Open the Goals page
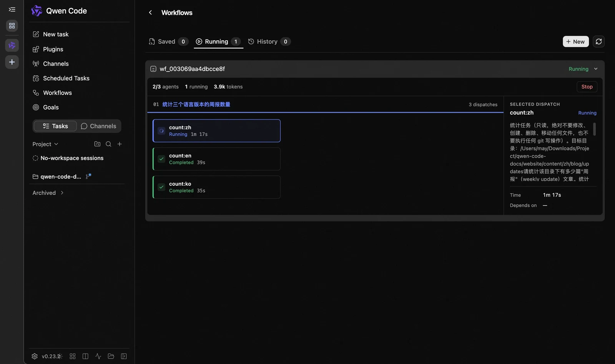The image size is (615, 364). (x=45, y=107)
